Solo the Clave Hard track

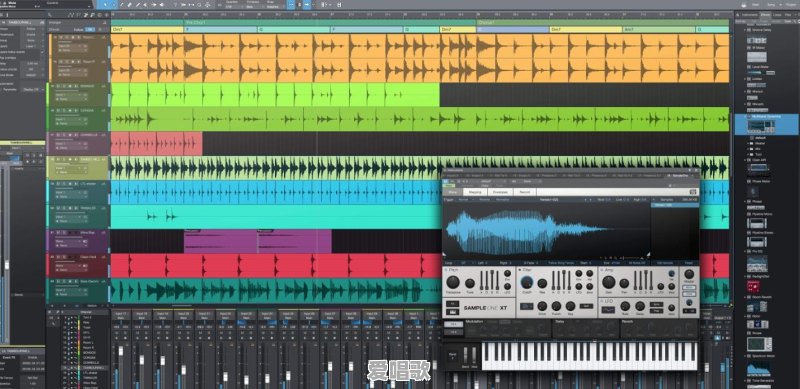(x=64, y=257)
